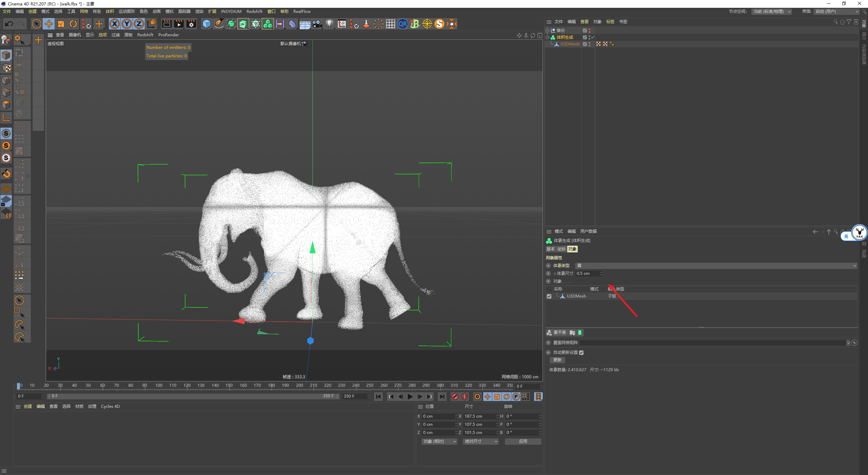The height and width of the screenshot is (475, 868).
Task: Click the Render to Picture Viewer icon
Action: pyautogui.click(x=179, y=24)
